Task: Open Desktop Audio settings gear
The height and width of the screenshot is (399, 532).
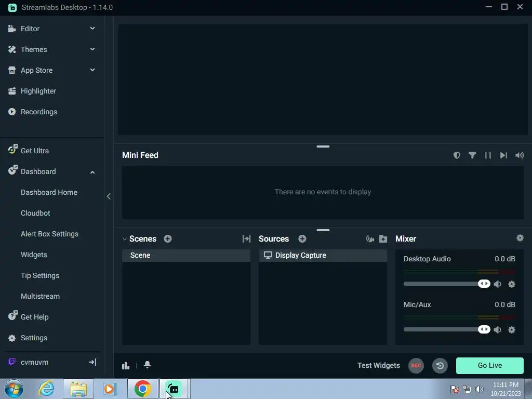Action: (x=512, y=284)
